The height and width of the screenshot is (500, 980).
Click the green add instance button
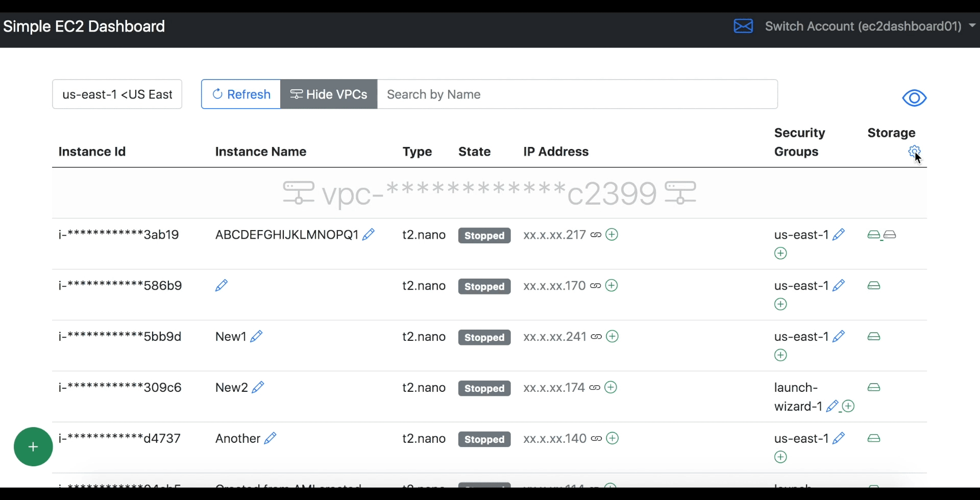pyautogui.click(x=33, y=447)
